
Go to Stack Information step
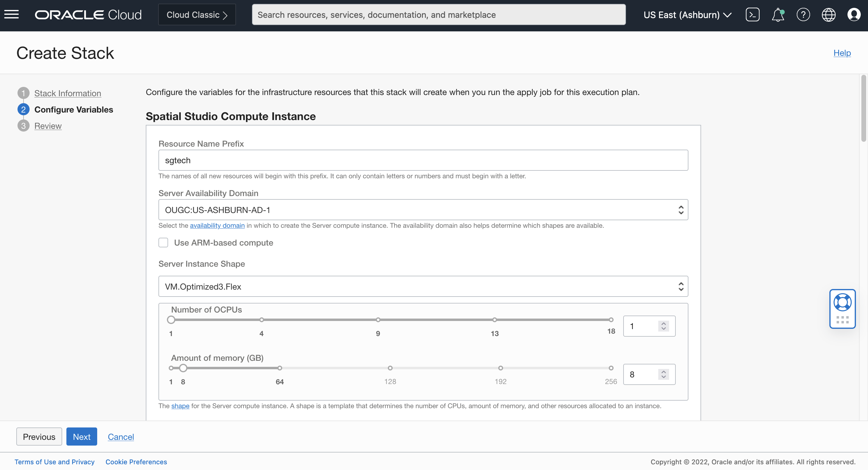[x=67, y=93]
